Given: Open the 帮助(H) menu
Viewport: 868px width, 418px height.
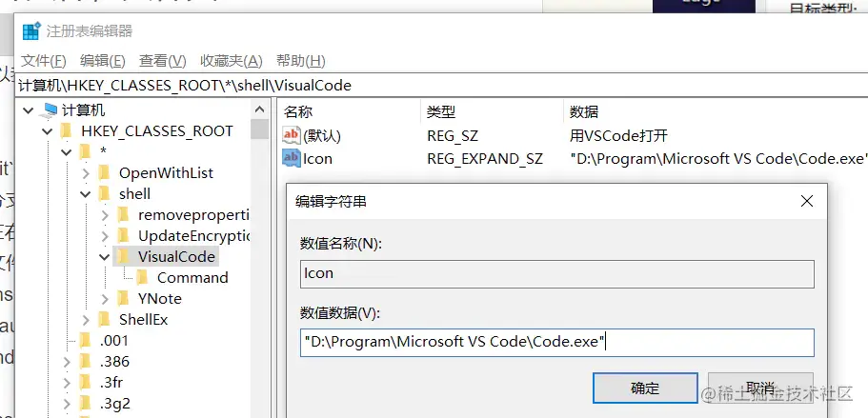Looking at the screenshot, I should pos(300,61).
